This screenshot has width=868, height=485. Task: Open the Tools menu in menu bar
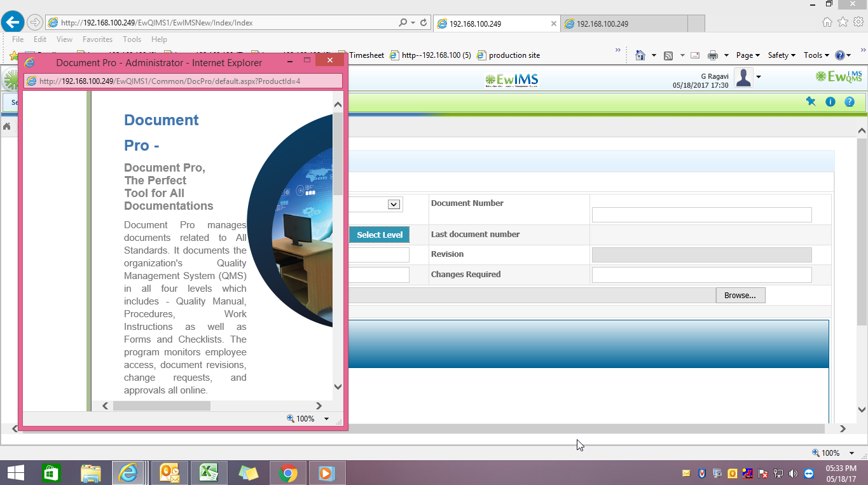point(132,39)
